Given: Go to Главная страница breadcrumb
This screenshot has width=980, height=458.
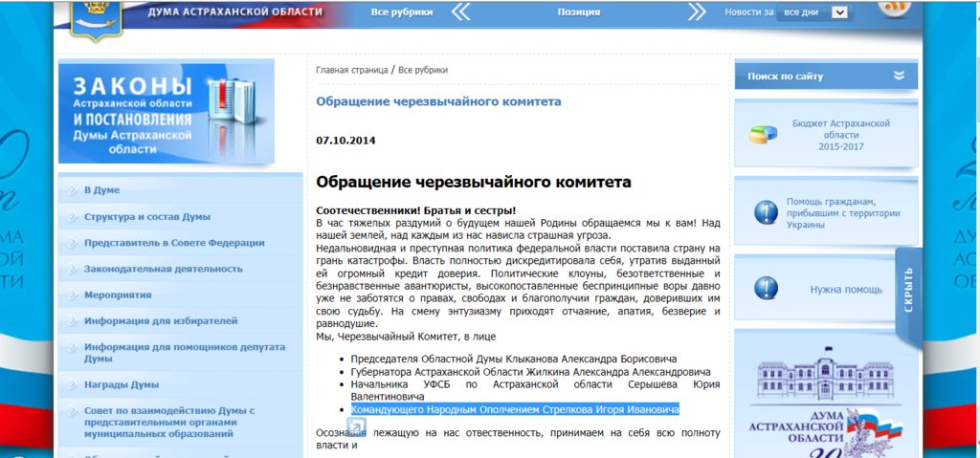Looking at the screenshot, I should pos(352,70).
